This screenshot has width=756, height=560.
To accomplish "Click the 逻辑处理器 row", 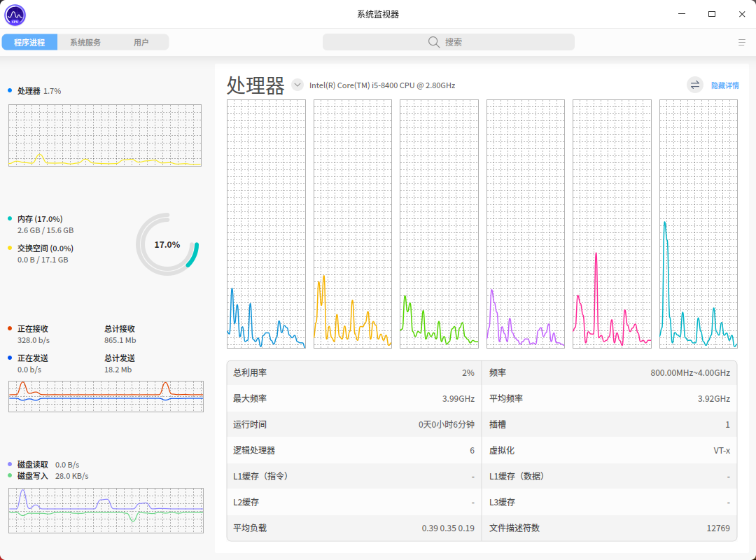I will click(x=354, y=451).
